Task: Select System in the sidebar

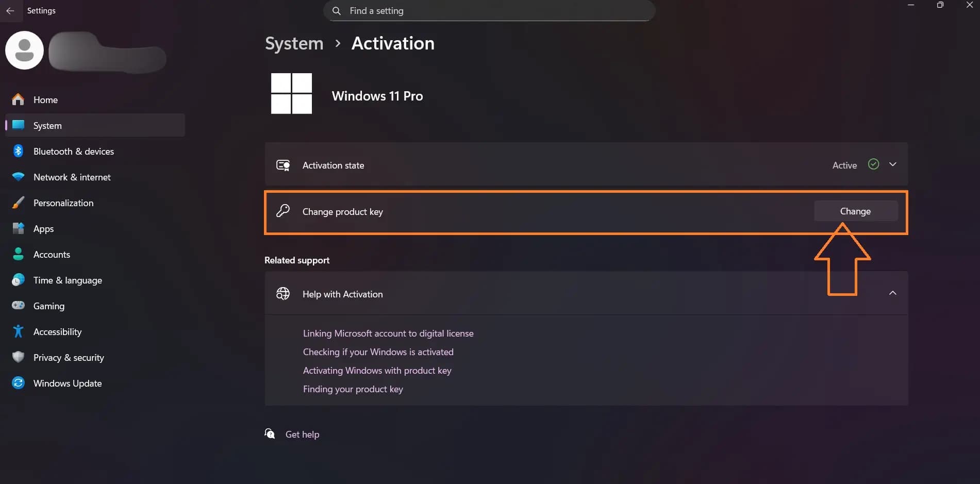Action: [x=95, y=125]
